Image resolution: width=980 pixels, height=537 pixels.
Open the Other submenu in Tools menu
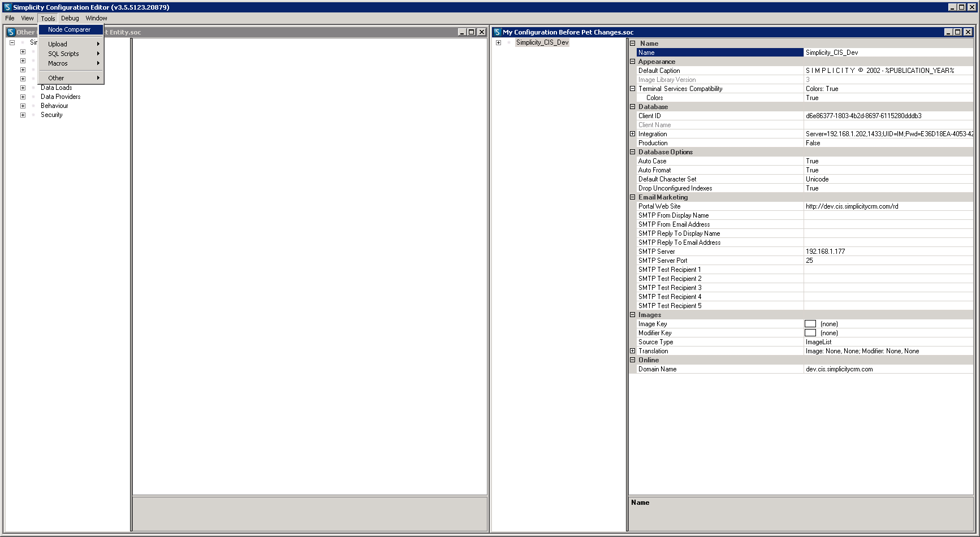pyautogui.click(x=71, y=78)
